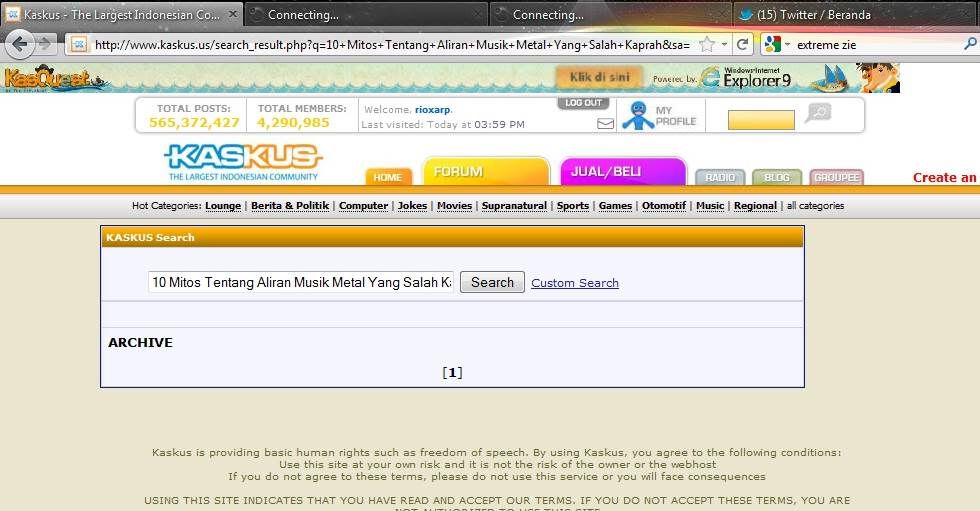This screenshot has width=980, height=511.
Task: Open Jokes category
Action: tap(412, 206)
